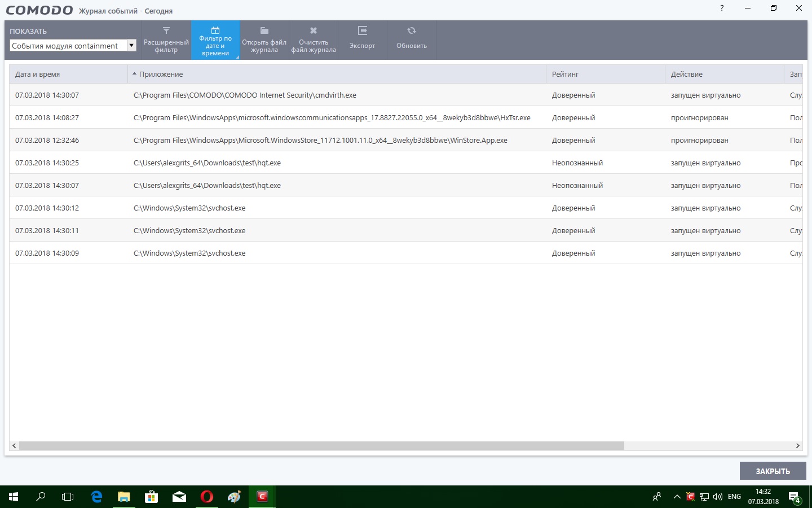The width and height of the screenshot is (812, 508).
Task: Sort by Дата и время column header
Action: pyautogui.click(x=68, y=75)
